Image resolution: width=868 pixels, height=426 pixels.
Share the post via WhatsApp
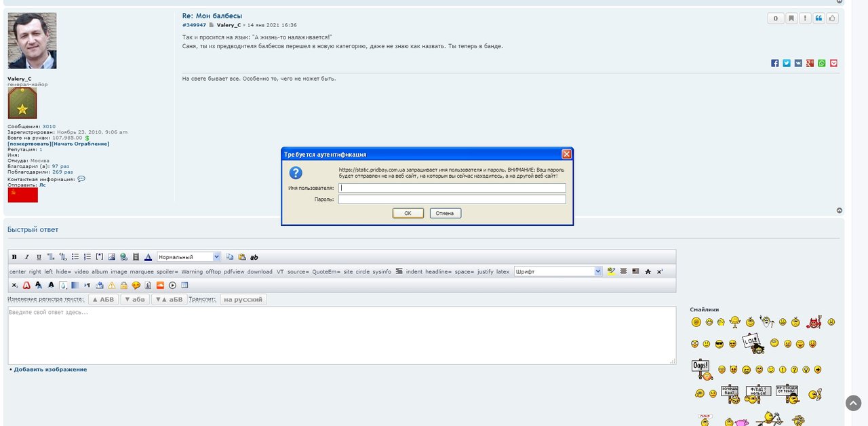point(822,63)
